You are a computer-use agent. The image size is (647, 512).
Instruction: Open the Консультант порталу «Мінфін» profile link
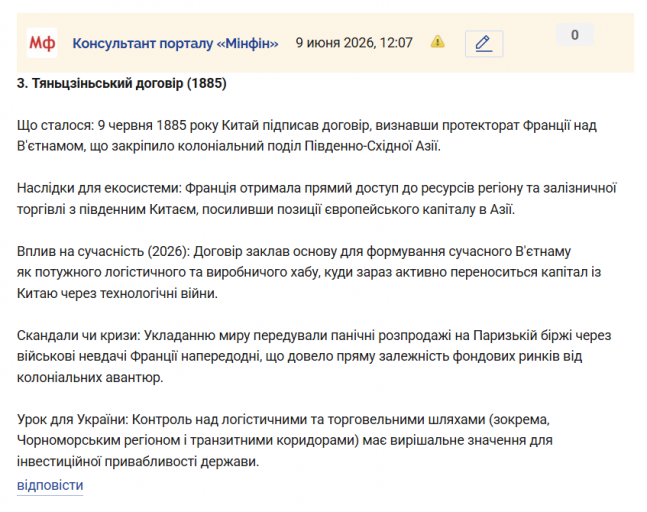175,43
